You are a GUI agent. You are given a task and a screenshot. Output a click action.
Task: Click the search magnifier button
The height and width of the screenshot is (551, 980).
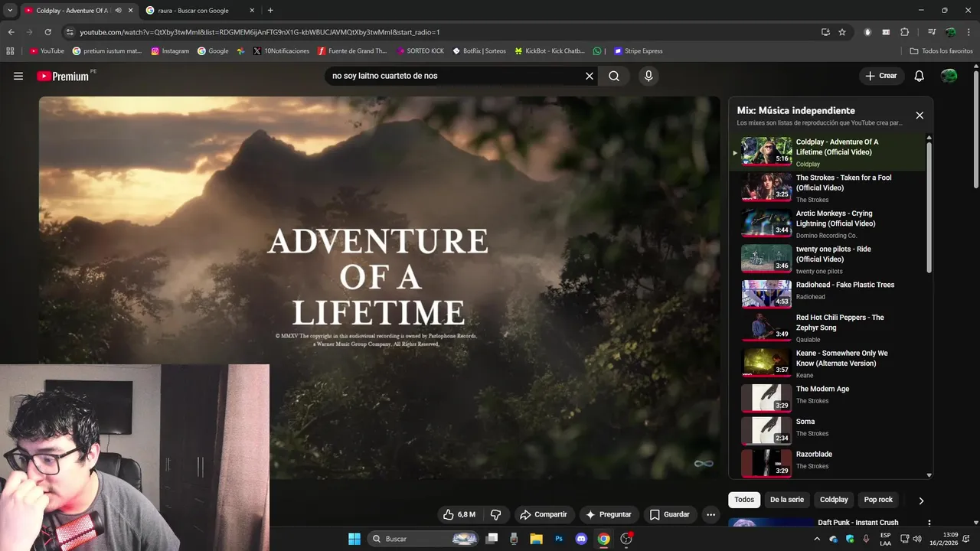tap(614, 76)
